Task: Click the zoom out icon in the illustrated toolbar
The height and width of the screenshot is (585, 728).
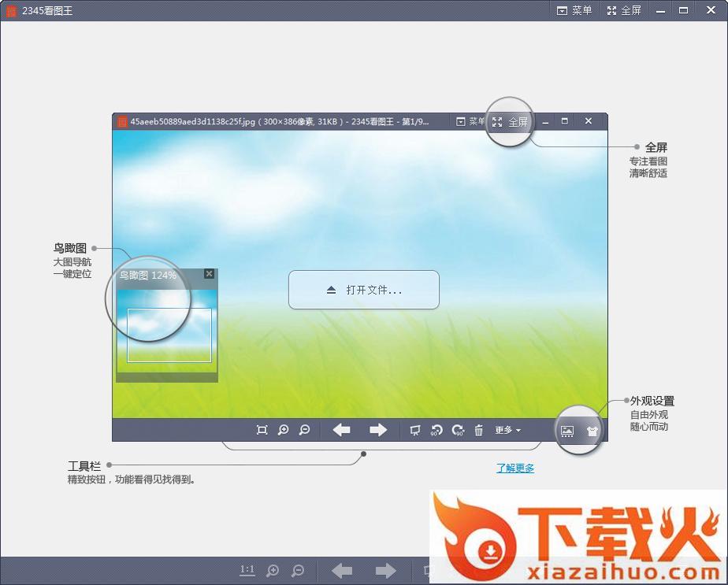Action: pyautogui.click(x=305, y=430)
